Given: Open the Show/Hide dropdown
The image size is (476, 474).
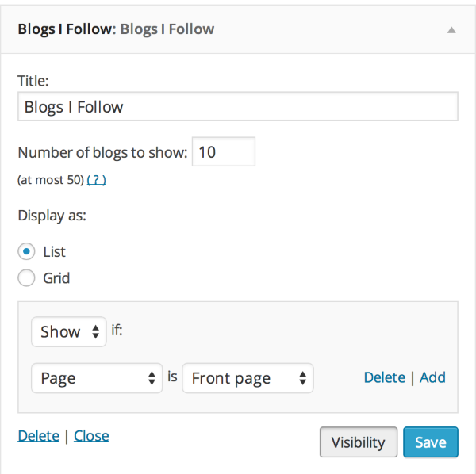Looking at the screenshot, I should click(69, 331).
